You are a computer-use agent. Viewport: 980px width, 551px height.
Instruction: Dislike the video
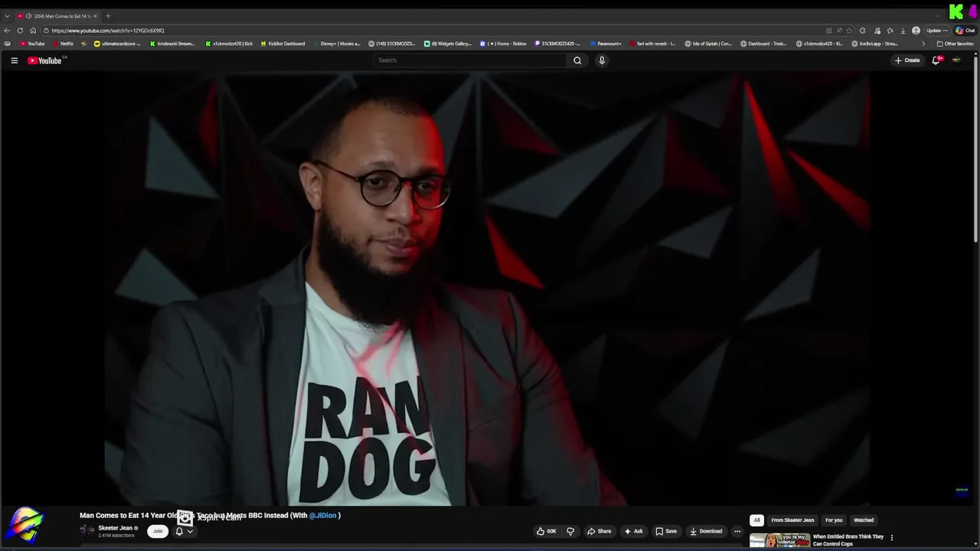(x=570, y=531)
